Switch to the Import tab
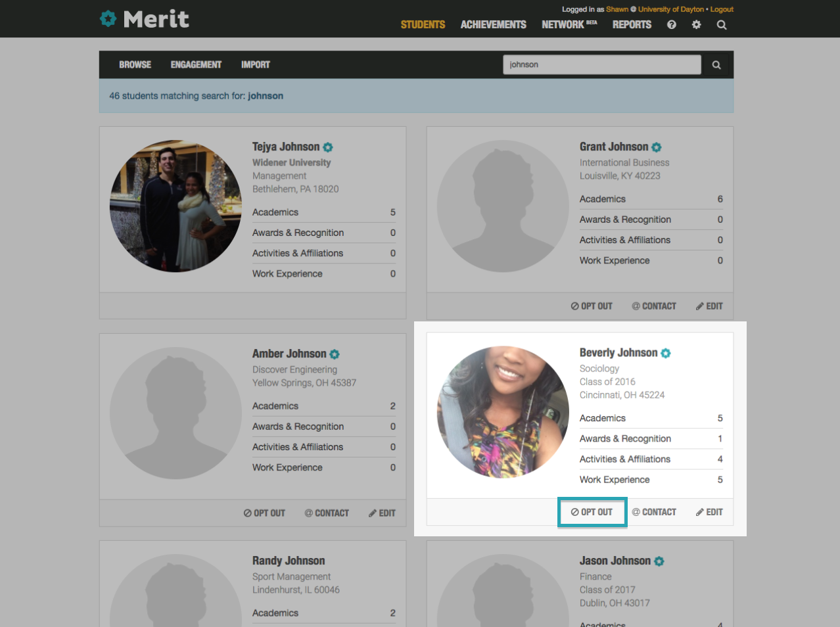This screenshot has width=840, height=627. point(256,65)
